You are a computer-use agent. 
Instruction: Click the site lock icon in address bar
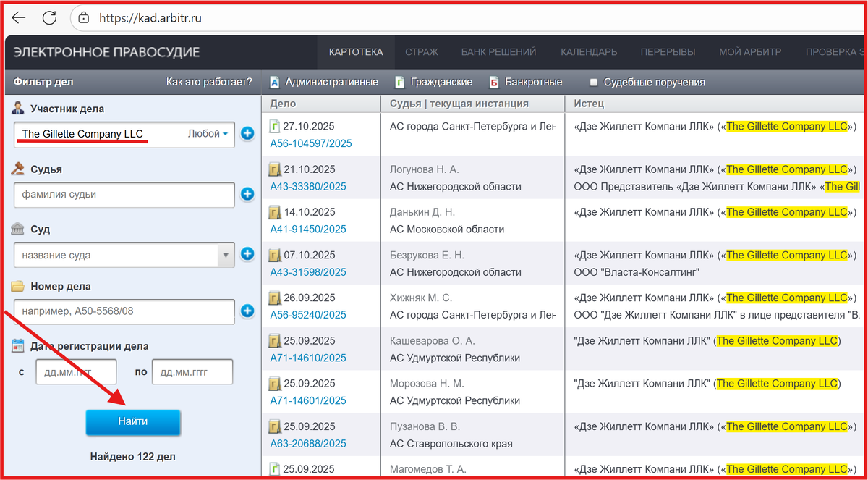tap(83, 17)
